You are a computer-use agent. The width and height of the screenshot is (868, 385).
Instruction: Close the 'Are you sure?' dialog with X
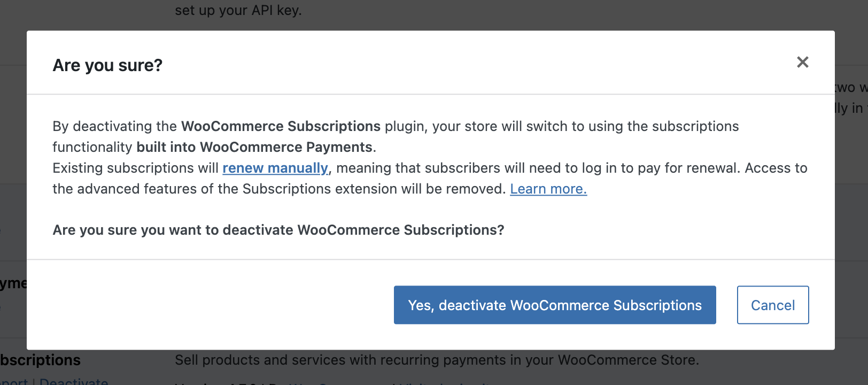(x=802, y=63)
